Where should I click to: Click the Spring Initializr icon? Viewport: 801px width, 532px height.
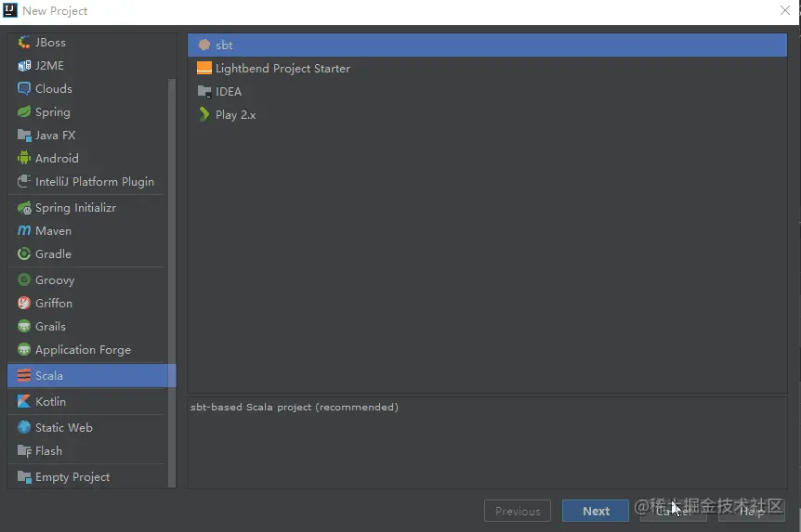pos(24,208)
